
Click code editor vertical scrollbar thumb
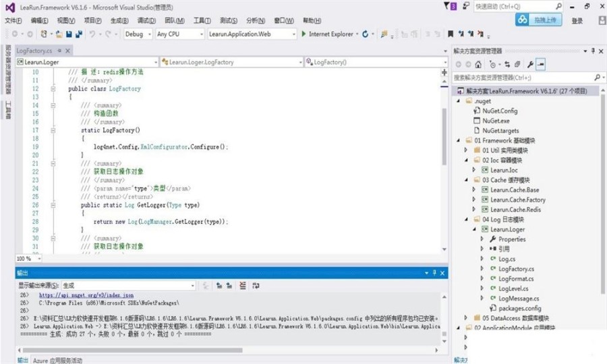[x=444, y=136]
